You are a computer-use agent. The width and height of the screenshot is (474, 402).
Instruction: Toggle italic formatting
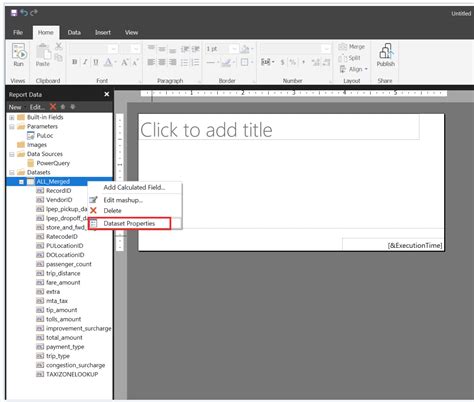[85, 62]
